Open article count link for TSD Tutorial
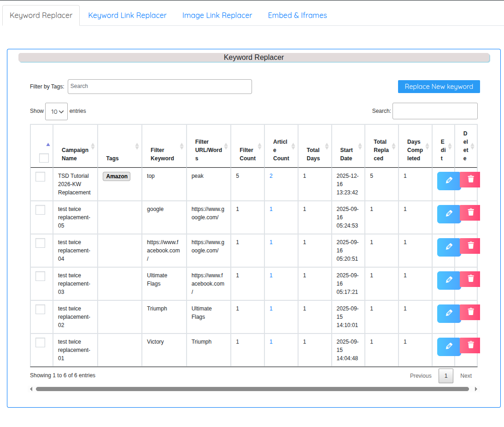The width and height of the screenshot is (504, 427). (271, 176)
